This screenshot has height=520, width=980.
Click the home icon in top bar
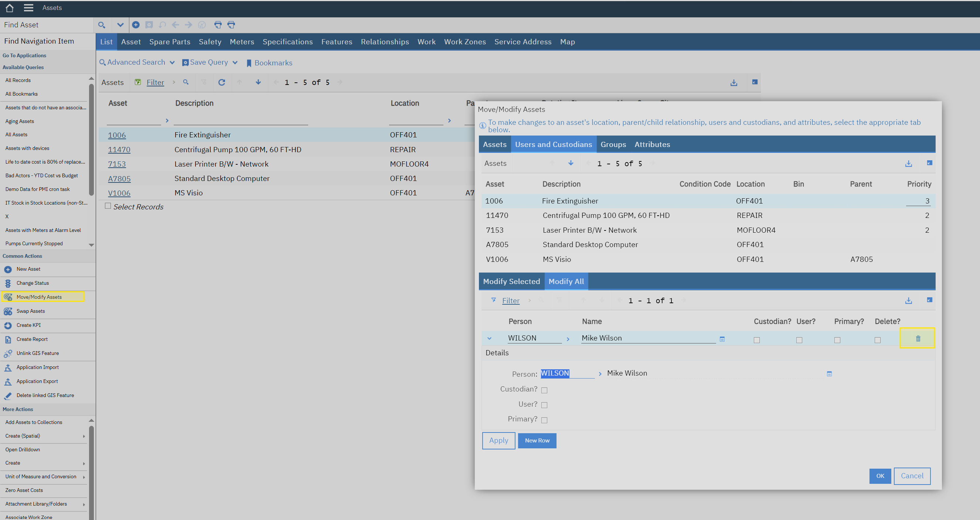pyautogui.click(x=10, y=8)
